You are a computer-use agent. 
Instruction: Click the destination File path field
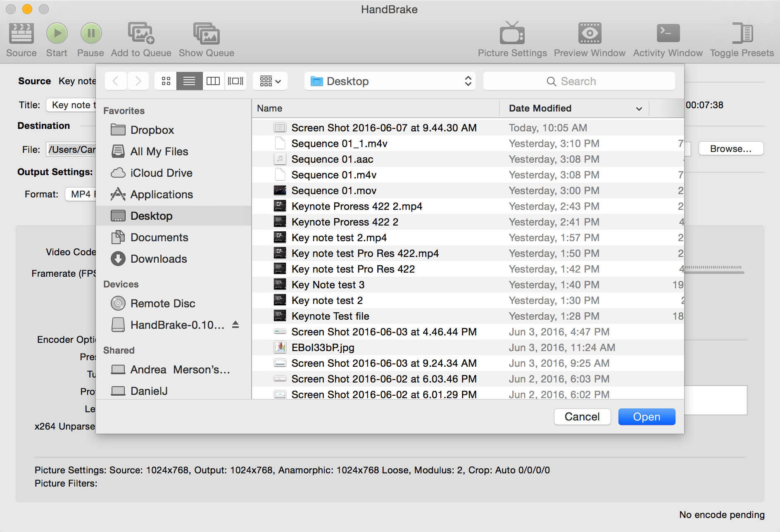coord(71,150)
